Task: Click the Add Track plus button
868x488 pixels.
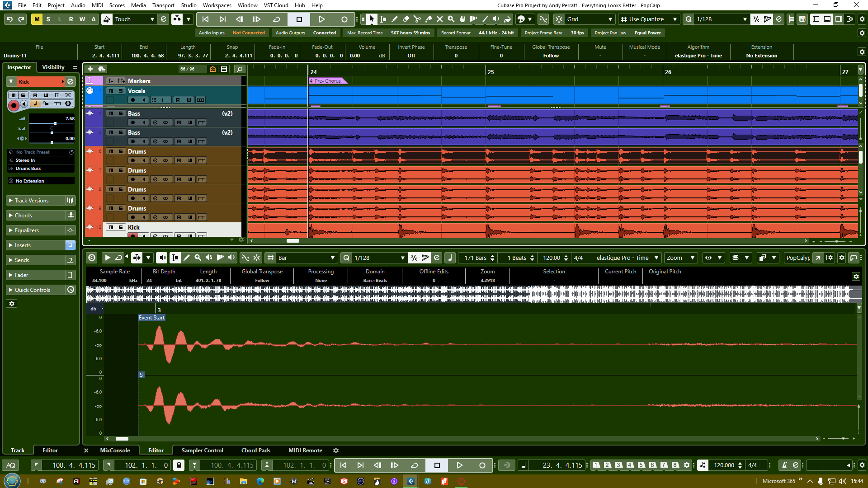Action: point(90,69)
